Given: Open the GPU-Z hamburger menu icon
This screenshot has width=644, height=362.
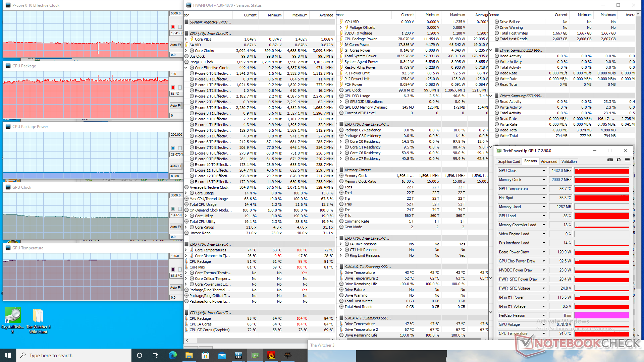Looking at the screenshot, I should 627,160.
